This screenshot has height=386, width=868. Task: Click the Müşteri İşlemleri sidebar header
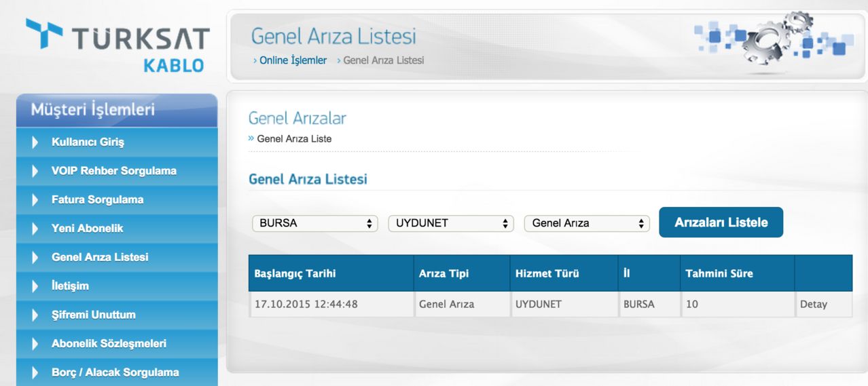[117, 110]
